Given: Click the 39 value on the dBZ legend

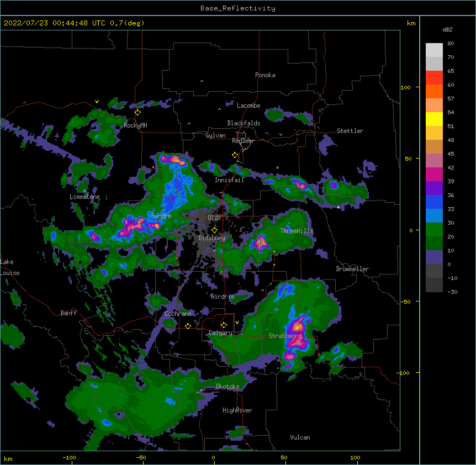Looking at the screenshot, I should pos(451,182).
